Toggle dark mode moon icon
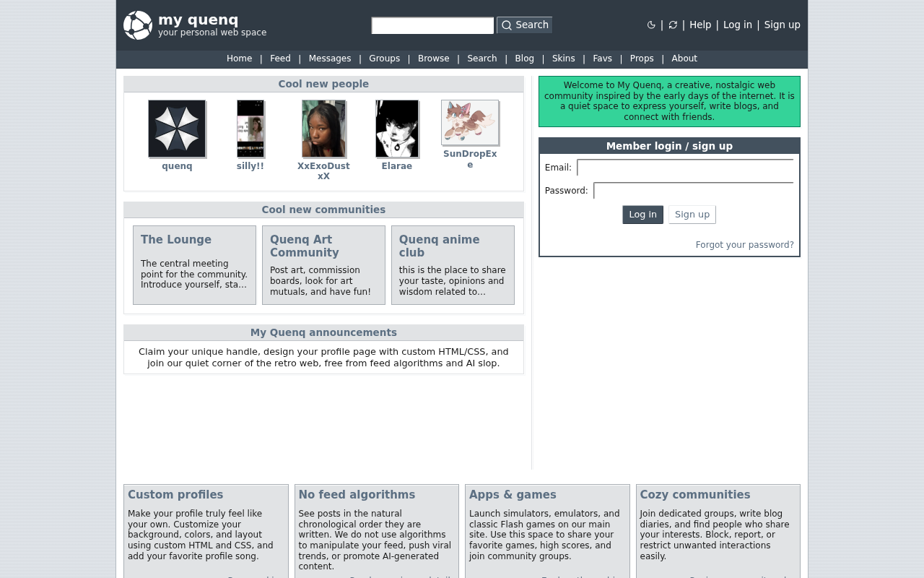 tap(651, 25)
